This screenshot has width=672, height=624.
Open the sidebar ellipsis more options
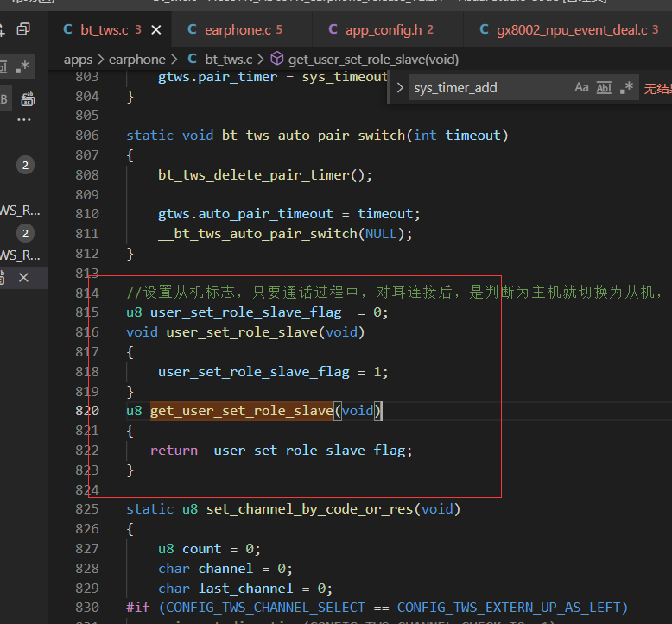(24, 119)
